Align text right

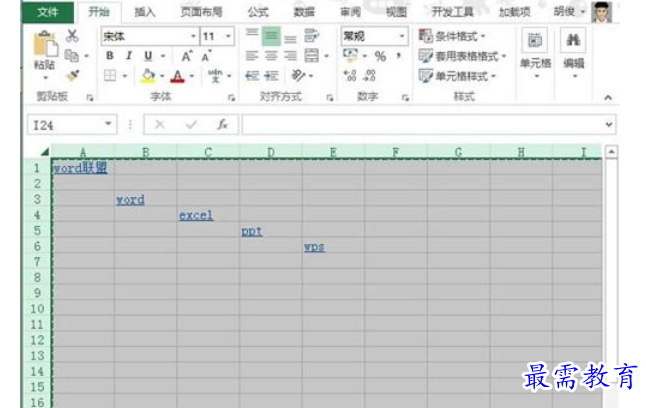coord(290,56)
